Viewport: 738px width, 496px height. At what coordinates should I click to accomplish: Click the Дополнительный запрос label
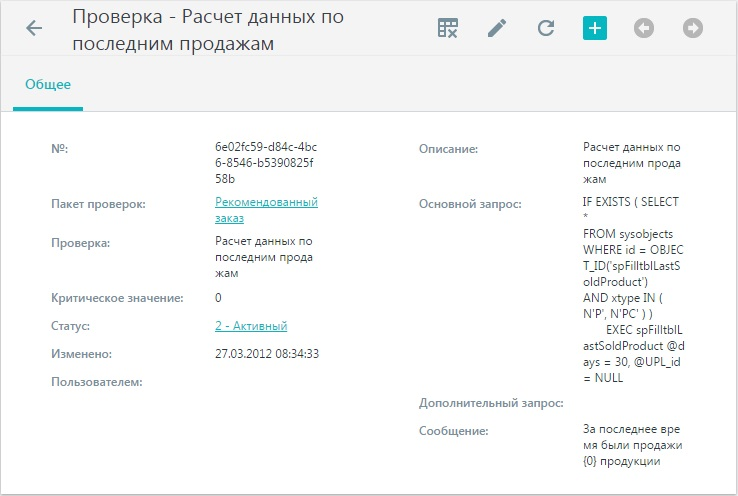(x=491, y=403)
